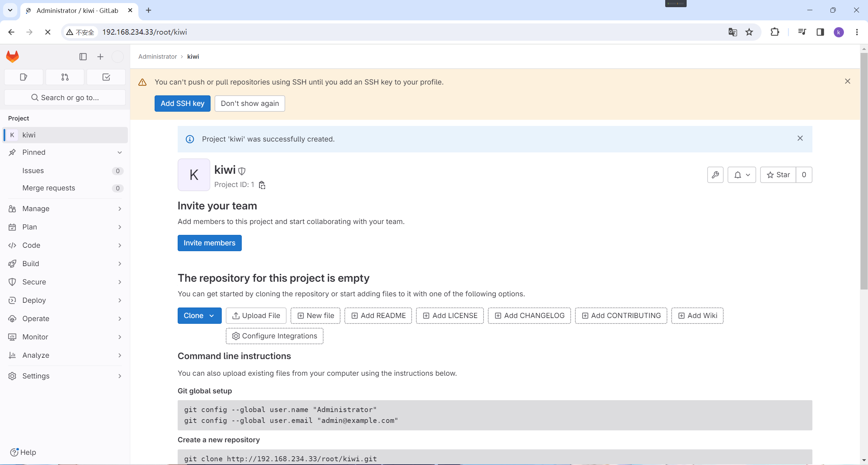This screenshot has height=465, width=868.
Task: Bookmark this page with the star icon
Action: (x=749, y=32)
